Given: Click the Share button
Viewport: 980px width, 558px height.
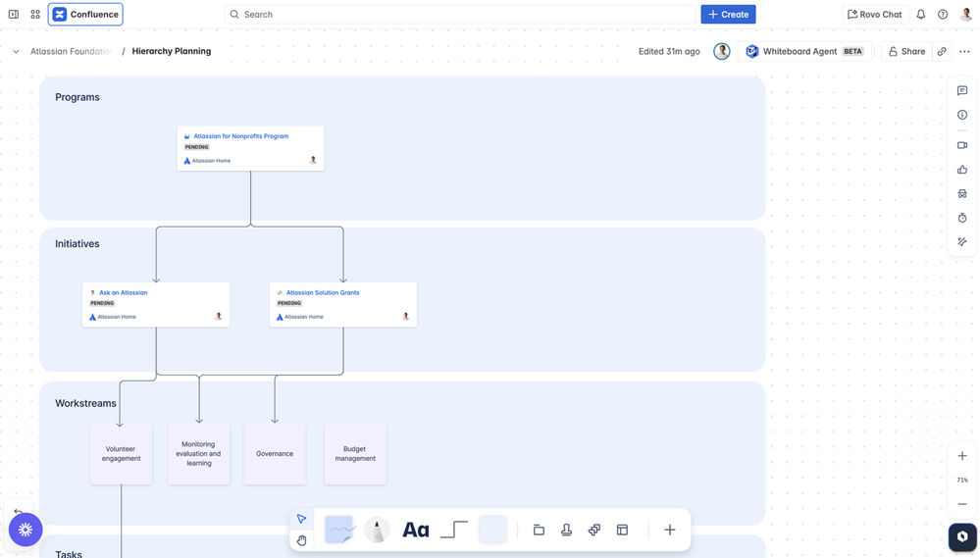Looking at the screenshot, I should [906, 51].
